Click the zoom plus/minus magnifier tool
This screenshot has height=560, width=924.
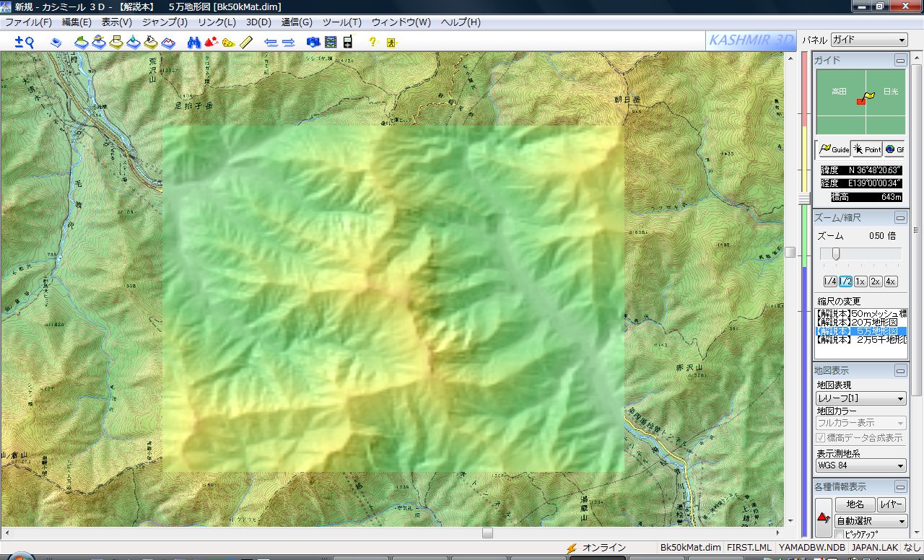coord(25,42)
